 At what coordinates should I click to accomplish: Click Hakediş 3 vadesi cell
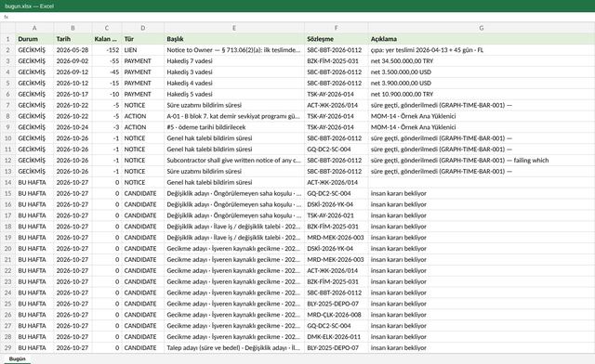click(x=234, y=72)
